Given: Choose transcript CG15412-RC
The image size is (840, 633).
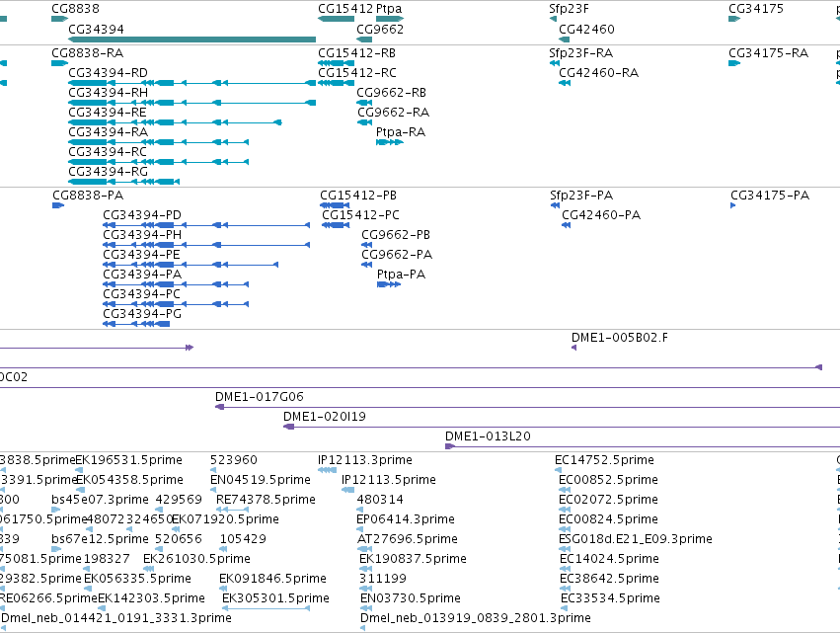Looking at the screenshot, I should [357, 73].
